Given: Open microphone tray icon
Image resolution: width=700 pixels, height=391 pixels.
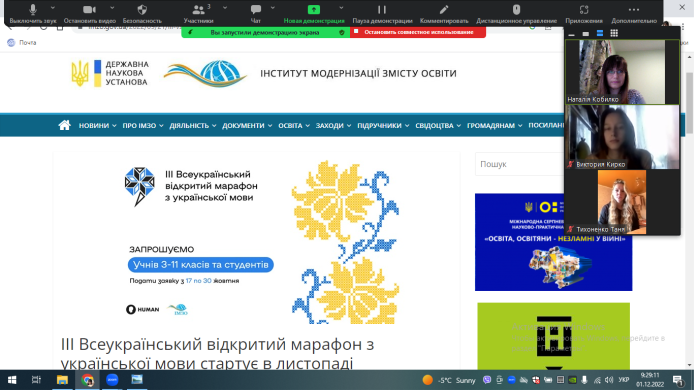Looking at the screenshot, I should (x=584, y=380).
